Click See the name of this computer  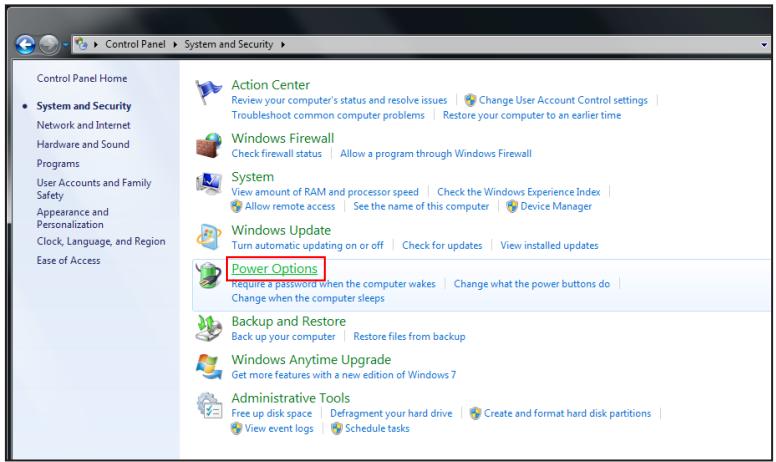point(421,207)
